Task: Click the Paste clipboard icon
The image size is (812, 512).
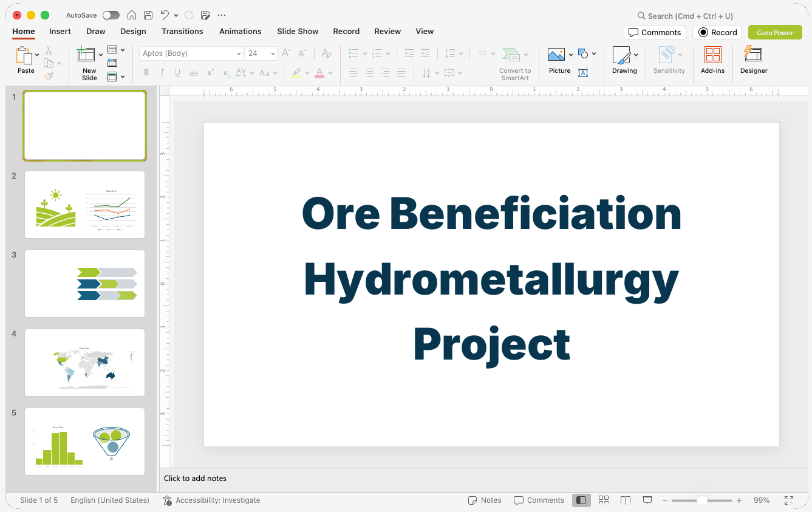Action: pyautogui.click(x=24, y=55)
